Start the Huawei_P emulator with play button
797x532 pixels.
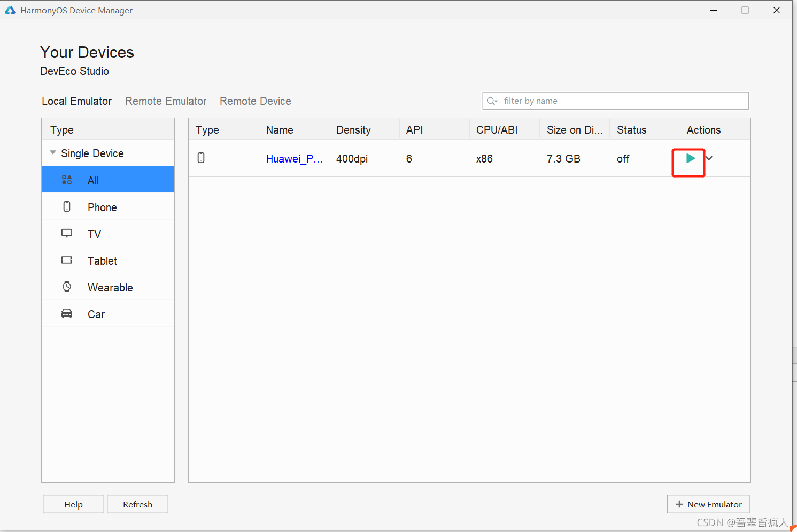tap(690, 158)
